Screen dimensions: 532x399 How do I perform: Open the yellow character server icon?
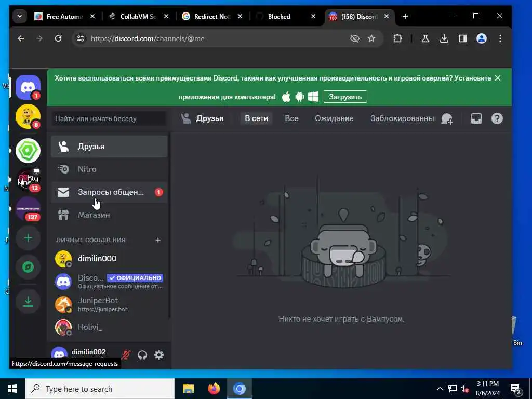coord(28,117)
